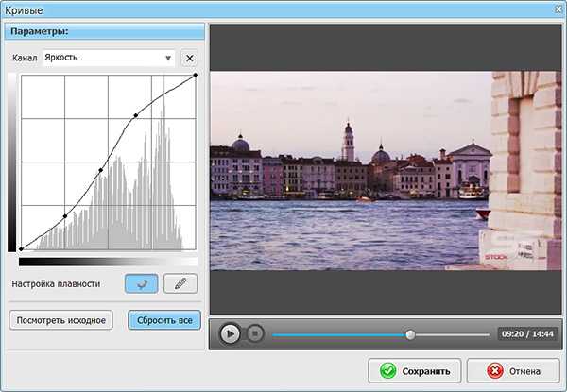Click Сохранить to save changes
The image size is (567, 392).
click(x=415, y=371)
